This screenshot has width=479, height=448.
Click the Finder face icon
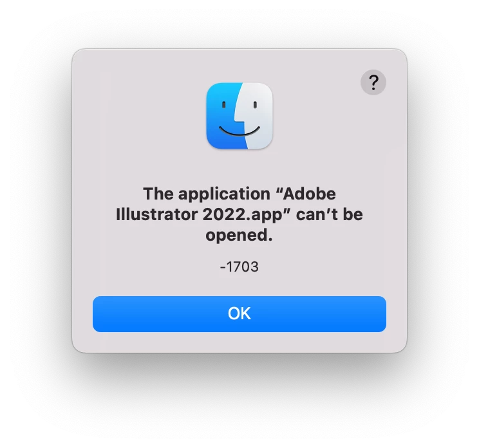coord(239,116)
